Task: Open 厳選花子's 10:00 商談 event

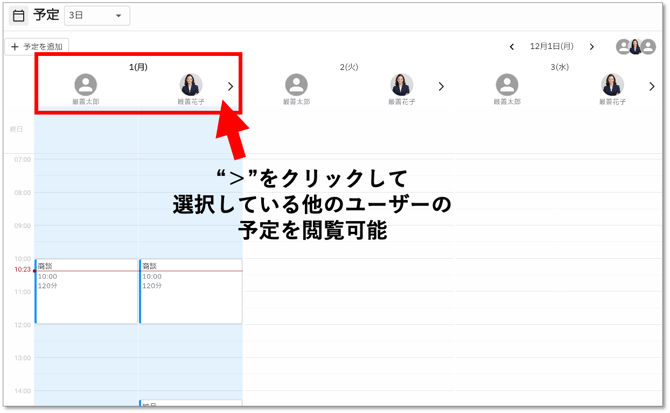Action: point(191,291)
